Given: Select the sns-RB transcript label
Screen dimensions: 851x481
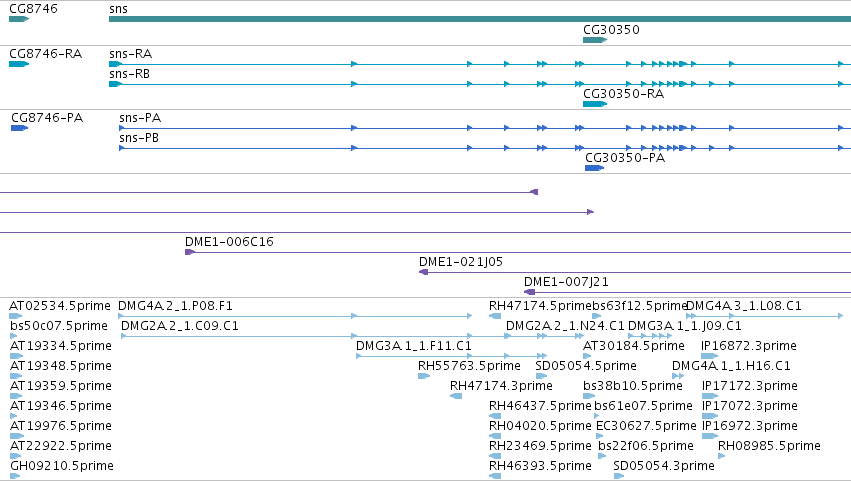Looking at the screenshot, I should [x=129, y=74].
